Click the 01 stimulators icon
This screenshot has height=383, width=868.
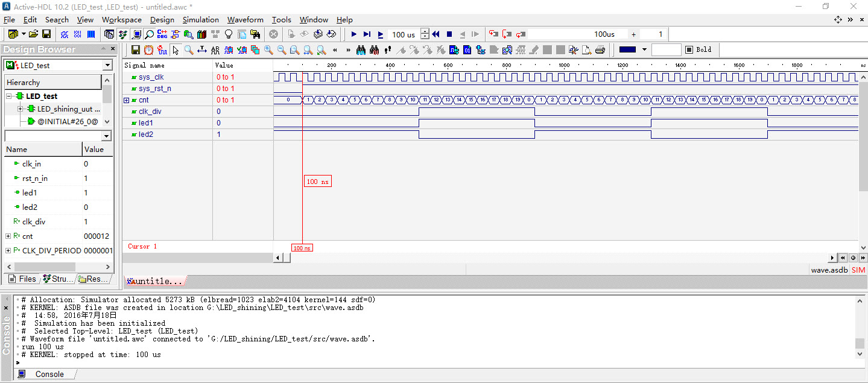(x=467, y=50)
